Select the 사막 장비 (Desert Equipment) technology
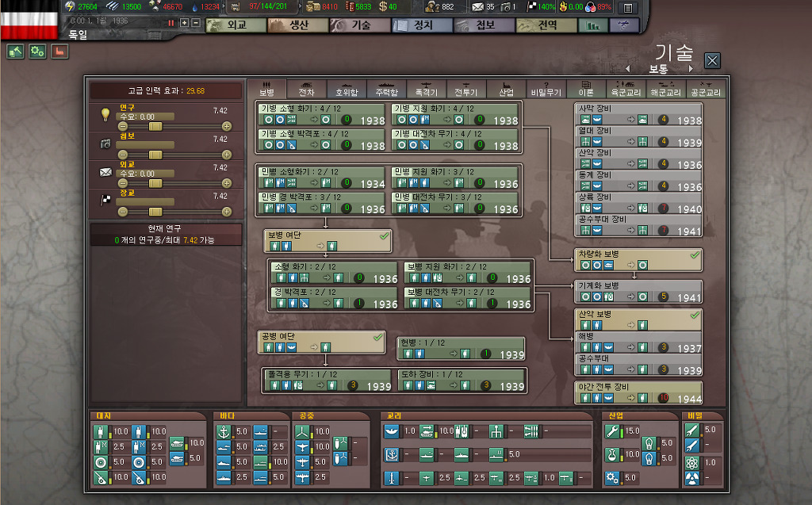Image resolution: width=812 pixels, height=505 pixels. click(x=639, y=113)
